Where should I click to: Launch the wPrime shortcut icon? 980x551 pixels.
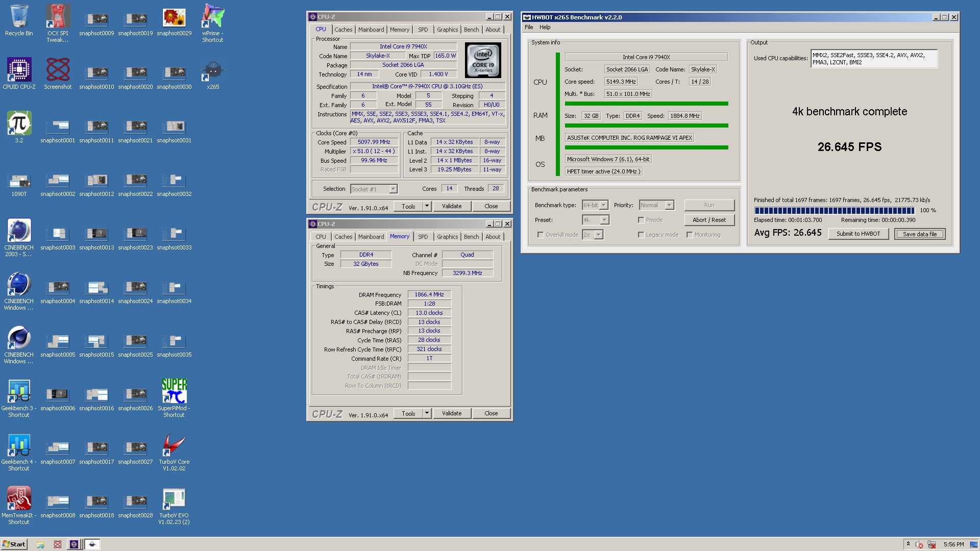click(213, 23)
